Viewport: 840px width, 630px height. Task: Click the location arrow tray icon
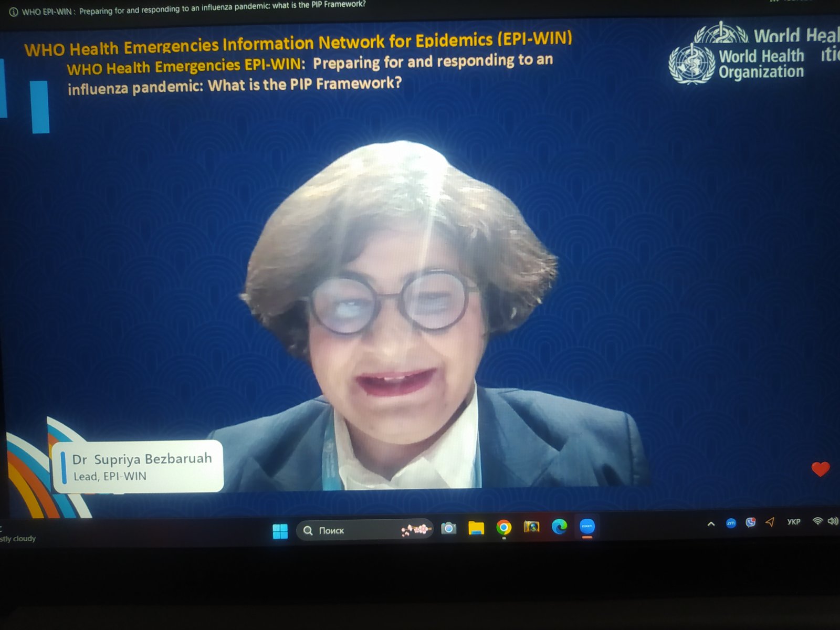pyautogui.click(x=770, y=522)
